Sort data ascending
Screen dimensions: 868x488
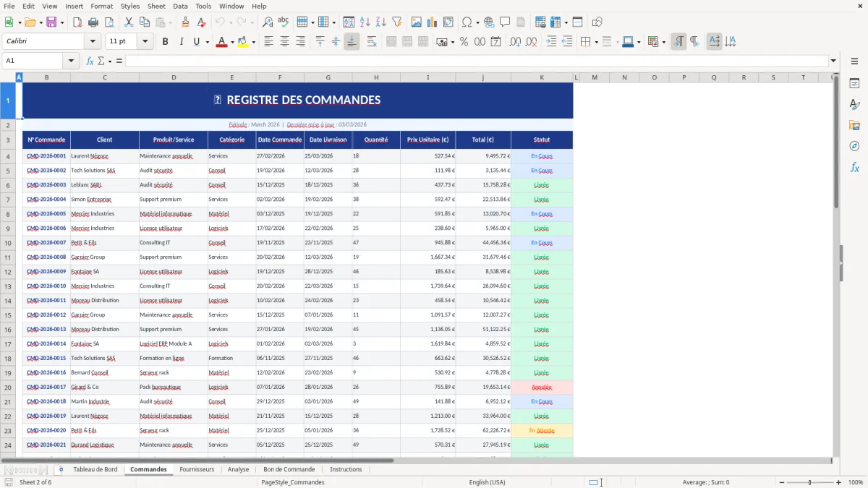click(x=365, y=22)
